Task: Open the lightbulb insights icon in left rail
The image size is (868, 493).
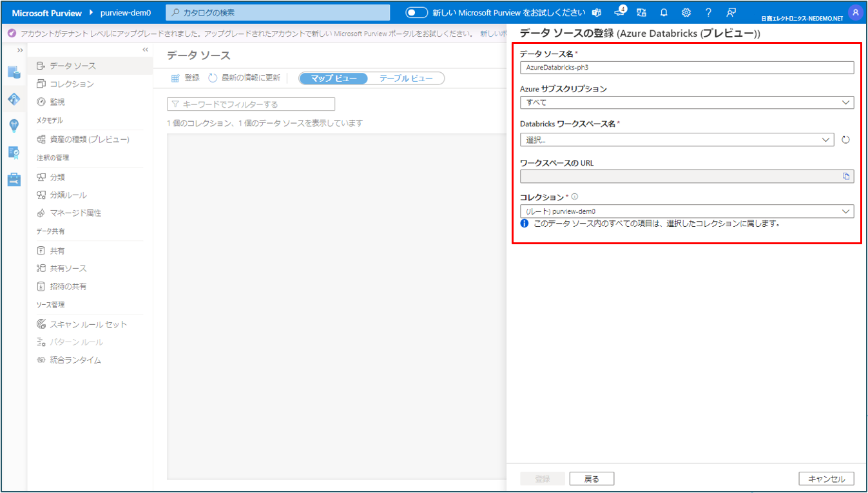Action: click(14, 126)
